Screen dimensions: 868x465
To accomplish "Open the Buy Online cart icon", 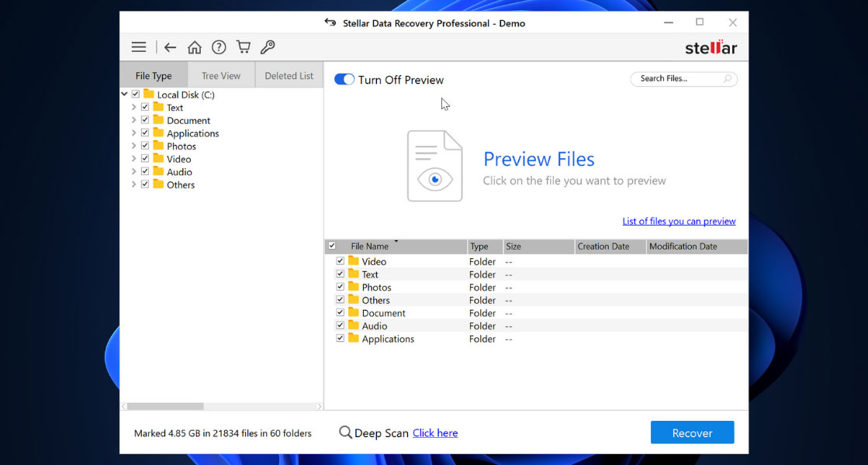I will point(243,46).
